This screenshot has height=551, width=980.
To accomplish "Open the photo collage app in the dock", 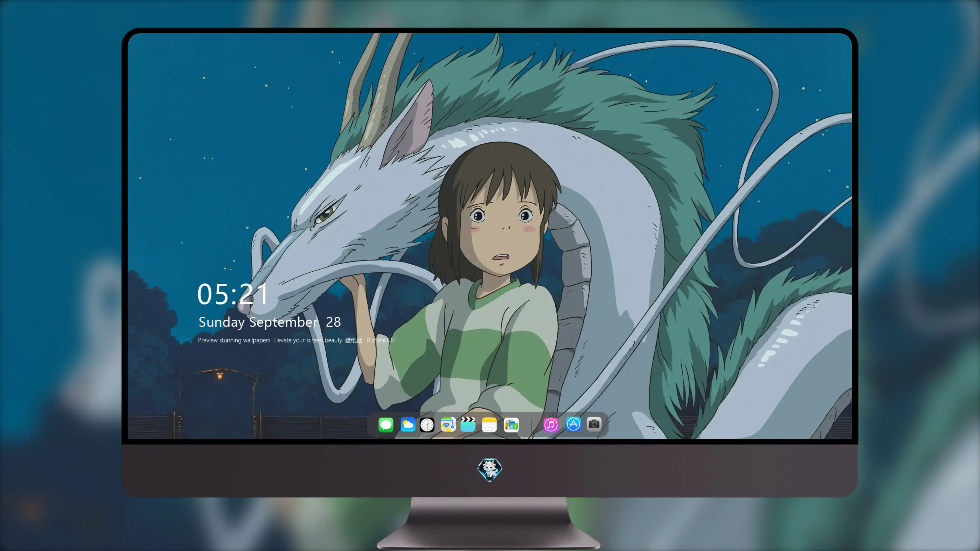I will pyautogui.click(x=511, y=425).
